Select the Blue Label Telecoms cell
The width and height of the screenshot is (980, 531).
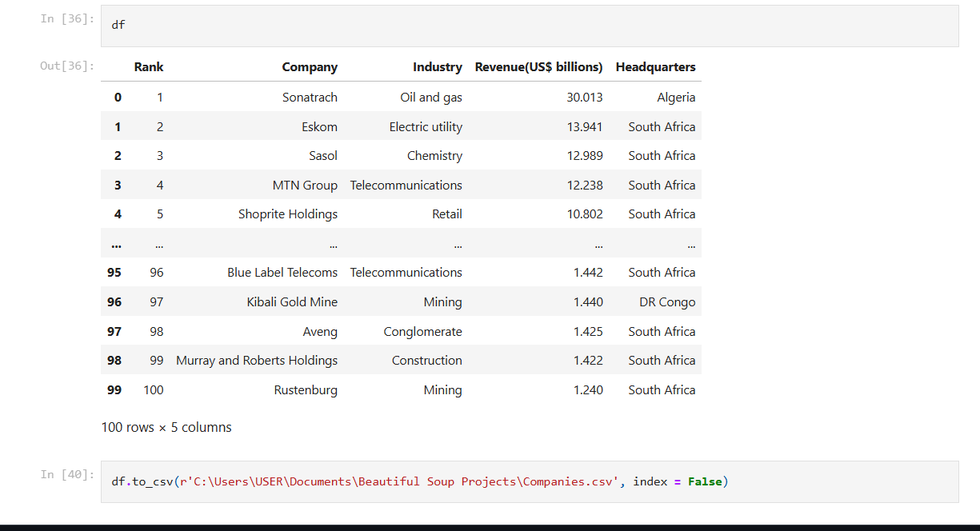click(282, 273)
